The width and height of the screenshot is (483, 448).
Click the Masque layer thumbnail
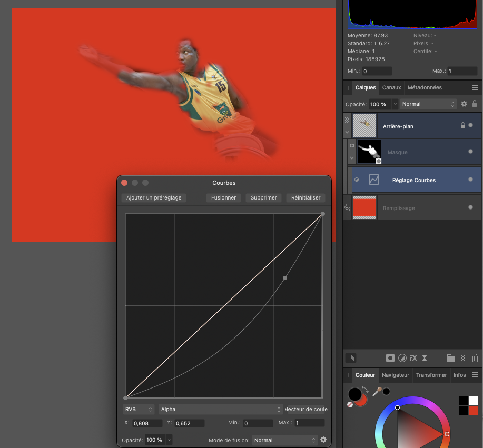pos(369,152)
